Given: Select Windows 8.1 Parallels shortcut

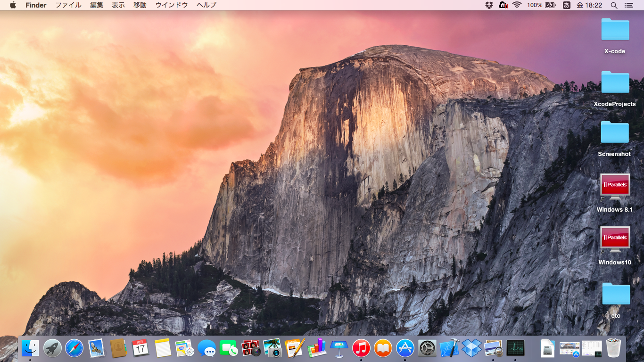Looking at the screenshot, I should click(615, 193).
